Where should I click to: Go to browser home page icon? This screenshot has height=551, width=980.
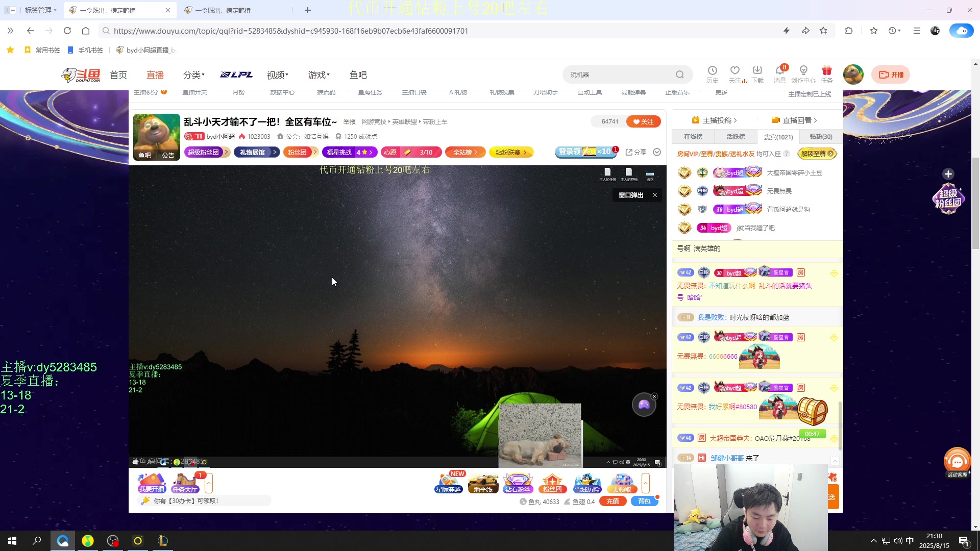click(x=86, y=31)
